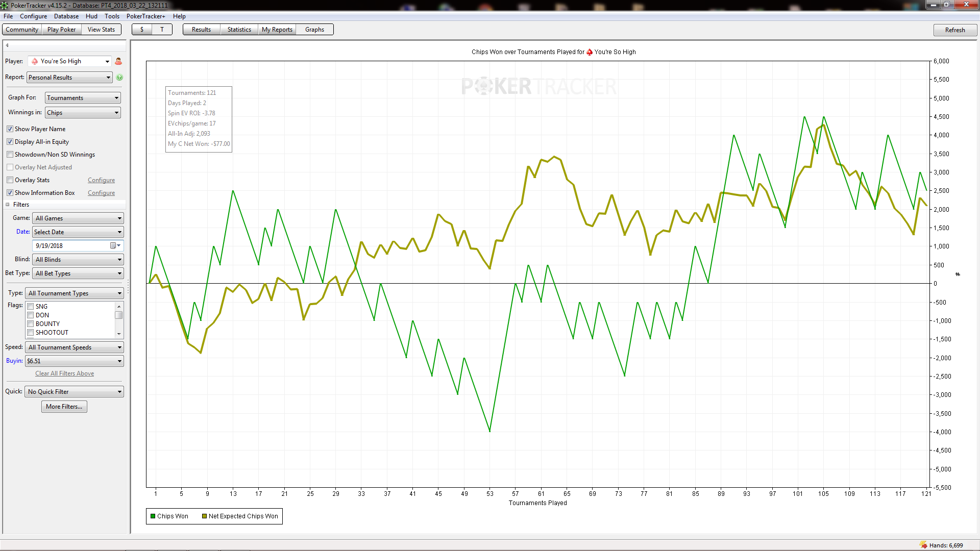980x551 pixels.
Task: Enable Overlay Stats checkbox
Action: tap(10, 180)
